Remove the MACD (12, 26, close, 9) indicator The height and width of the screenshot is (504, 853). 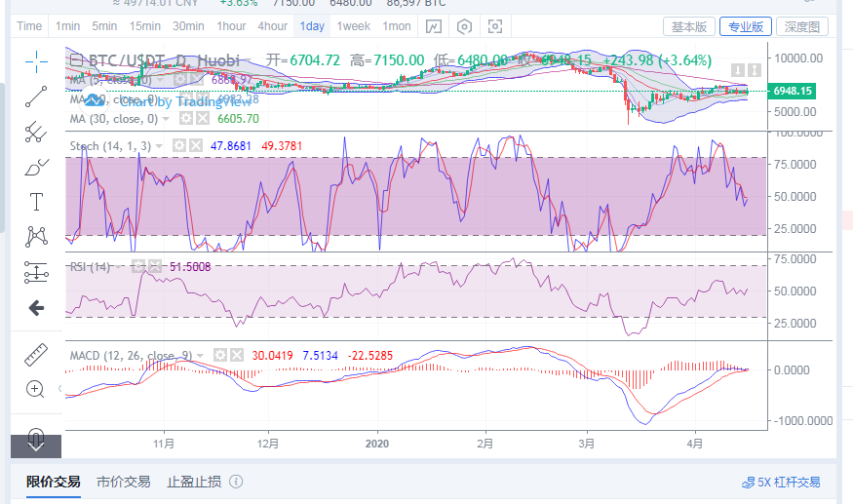pos(236,356)
